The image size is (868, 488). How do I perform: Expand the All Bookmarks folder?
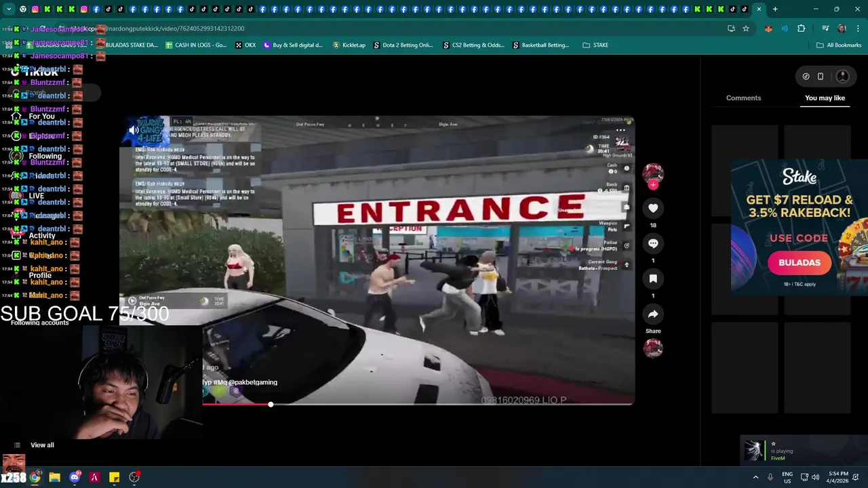(x=839, y=45)
